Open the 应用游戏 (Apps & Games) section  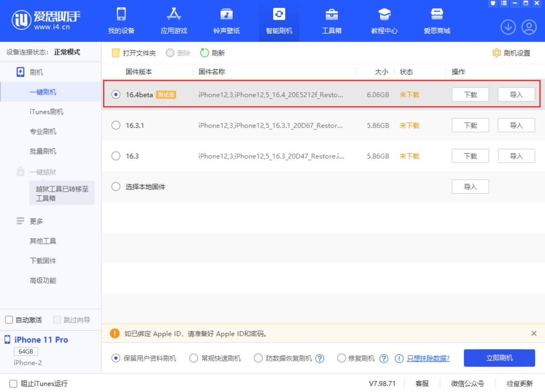click(174, 21)
